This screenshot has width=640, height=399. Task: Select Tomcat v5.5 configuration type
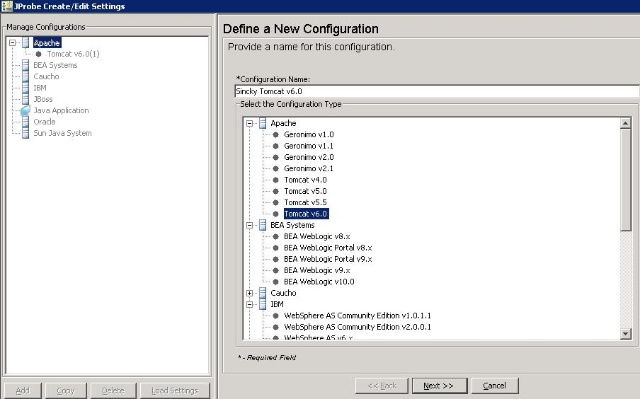305,202
